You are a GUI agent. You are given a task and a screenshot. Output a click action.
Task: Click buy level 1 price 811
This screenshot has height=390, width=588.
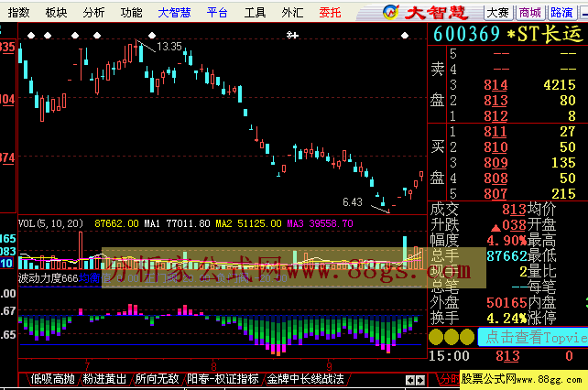click(x=495, y=132)
